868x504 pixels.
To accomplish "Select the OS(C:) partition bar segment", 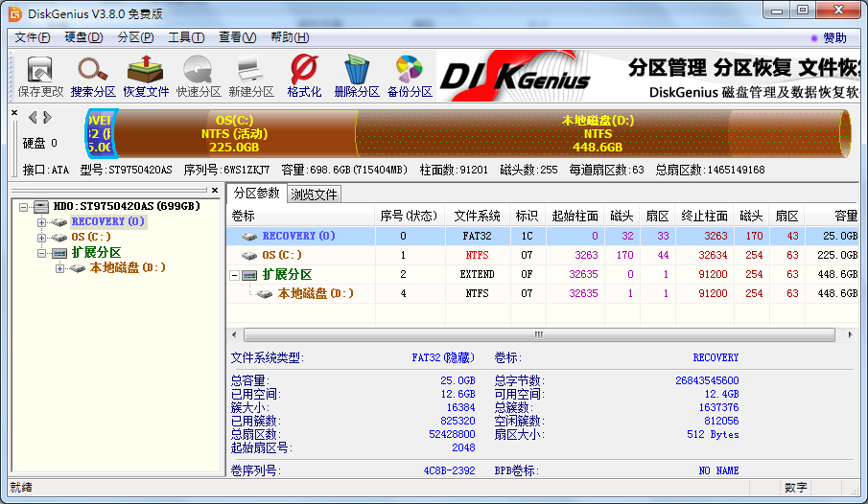I will (235, 133).
